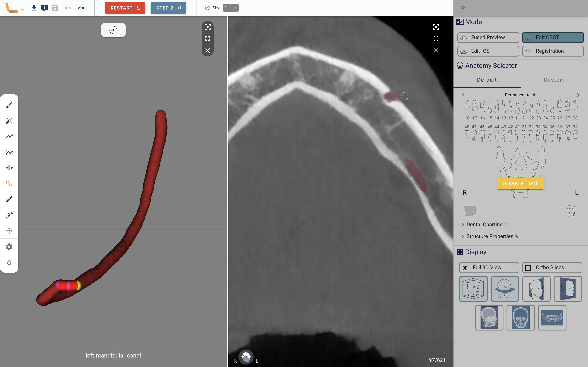Click the RESTART button

coord(125,8)
